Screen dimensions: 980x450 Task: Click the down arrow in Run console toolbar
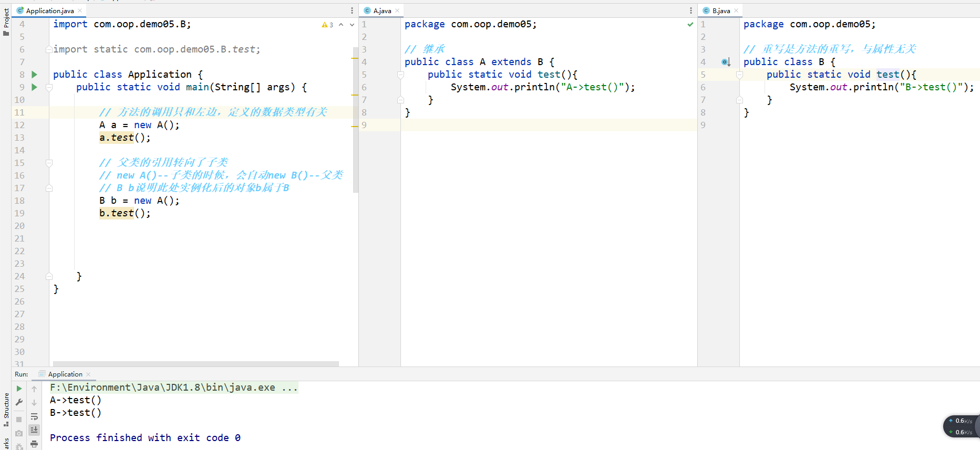pyautogui.click(x=34, y=403)
